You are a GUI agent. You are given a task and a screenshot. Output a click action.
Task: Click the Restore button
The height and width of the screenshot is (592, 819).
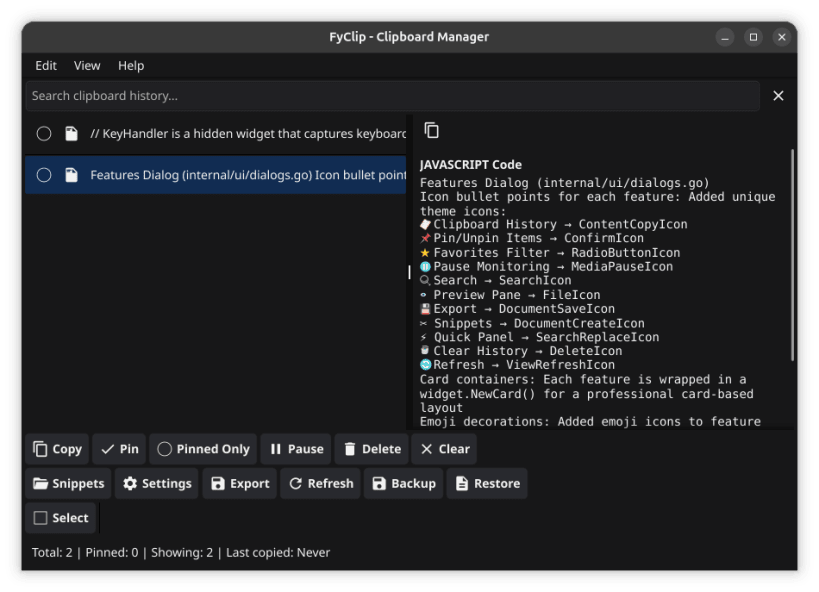coord(487,483)
